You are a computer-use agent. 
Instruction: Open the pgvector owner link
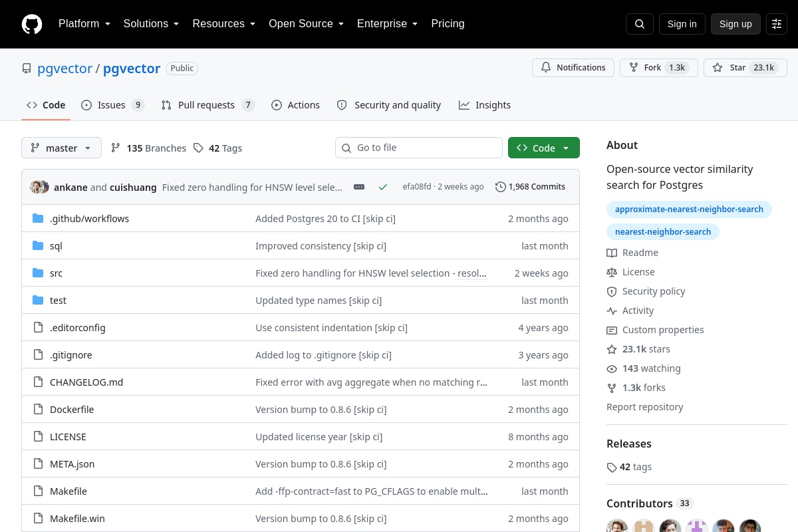pos(65,68)
